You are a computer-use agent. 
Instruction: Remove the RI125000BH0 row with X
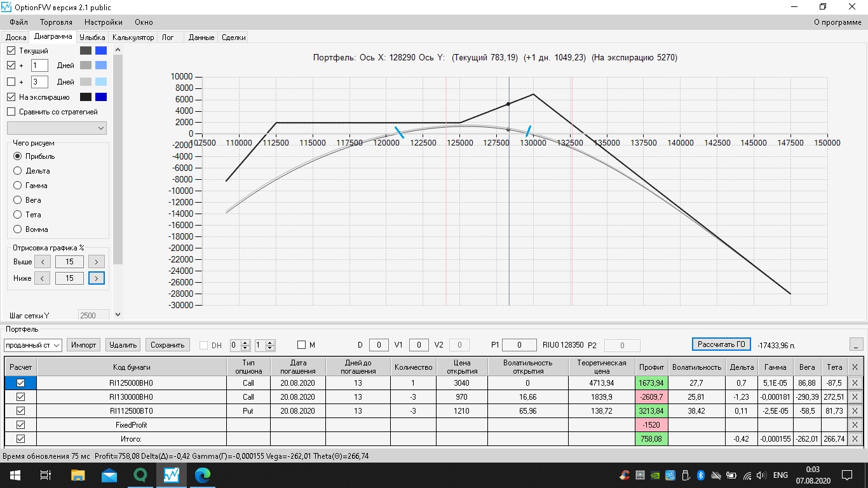(x=855, y=383)
